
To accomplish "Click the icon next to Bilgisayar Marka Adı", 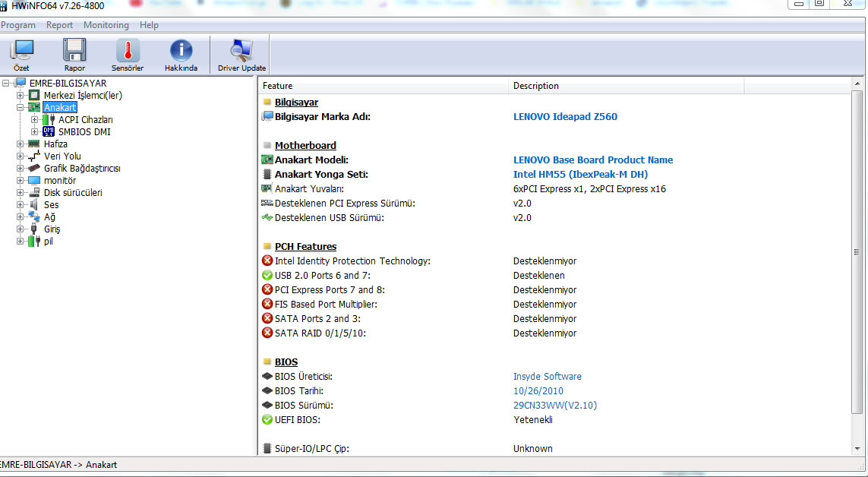I will pyautogui.click(x=267, y=116).
